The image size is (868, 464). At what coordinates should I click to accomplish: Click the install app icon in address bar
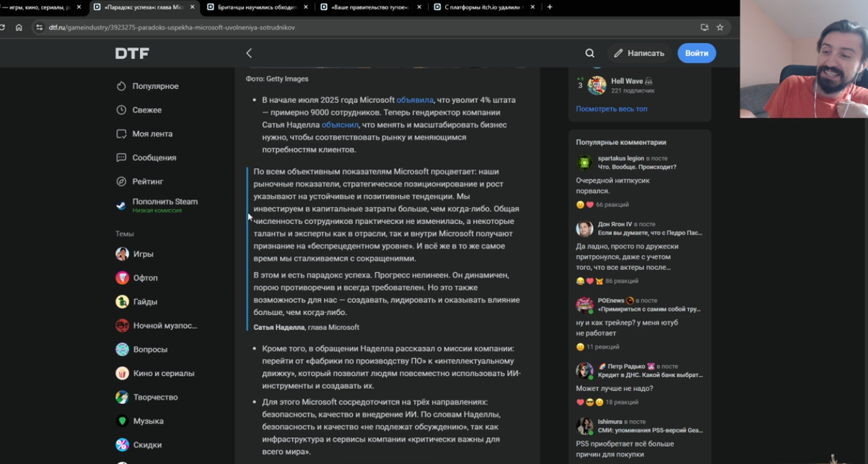pos(704,27)
